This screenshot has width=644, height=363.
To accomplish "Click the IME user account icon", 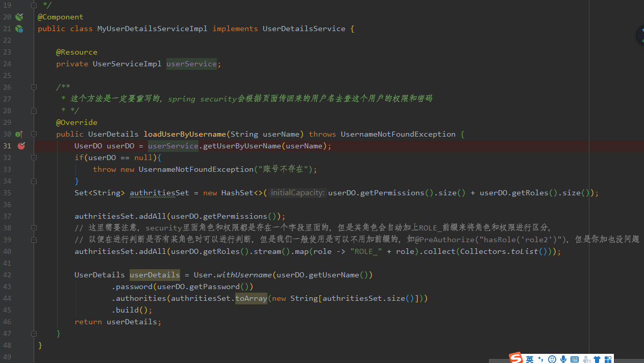I will pyautogui.click(x=586, y=359).
